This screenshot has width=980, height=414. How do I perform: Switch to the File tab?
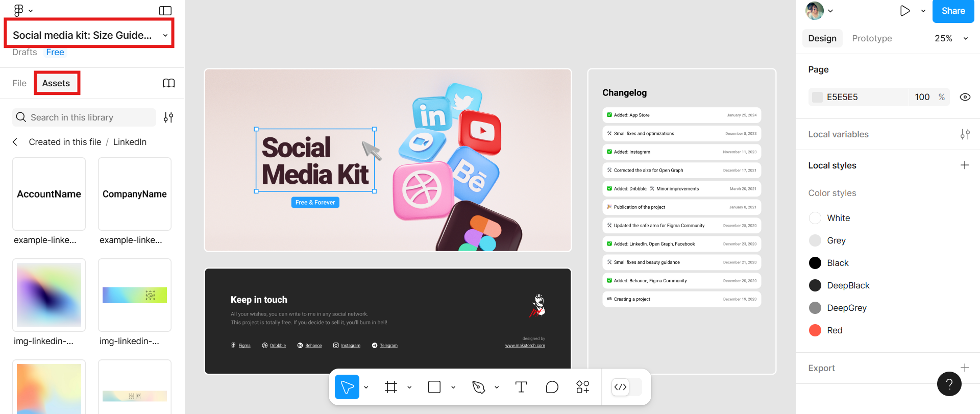coord(19,83)
